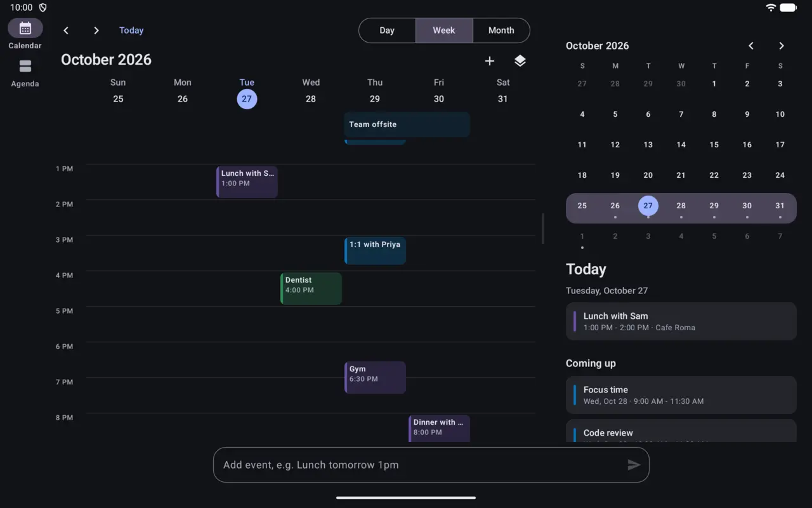The image size is (812, 508).
Task: Select Mon 26 in week header
Action: point(183,91)
